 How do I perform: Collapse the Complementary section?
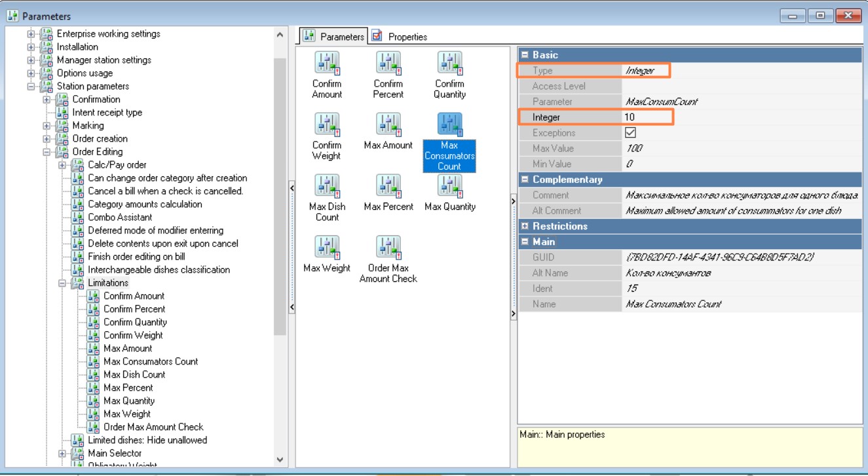525,180
